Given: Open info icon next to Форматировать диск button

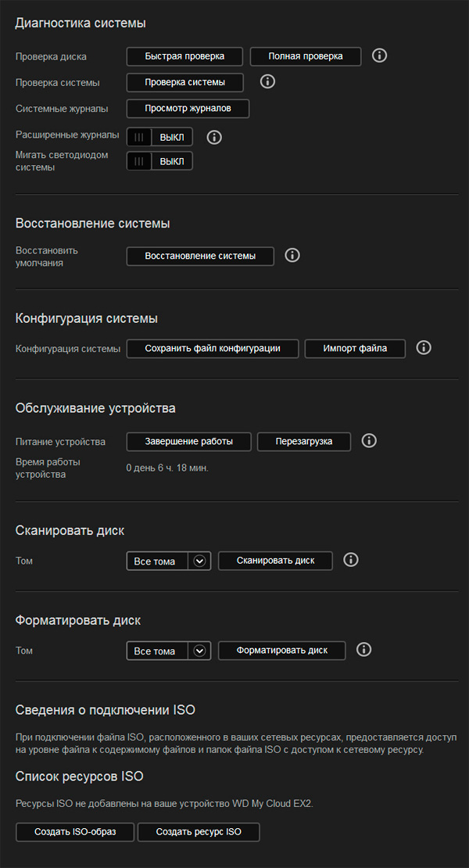Looking at the screenshot, I should 363,650.
